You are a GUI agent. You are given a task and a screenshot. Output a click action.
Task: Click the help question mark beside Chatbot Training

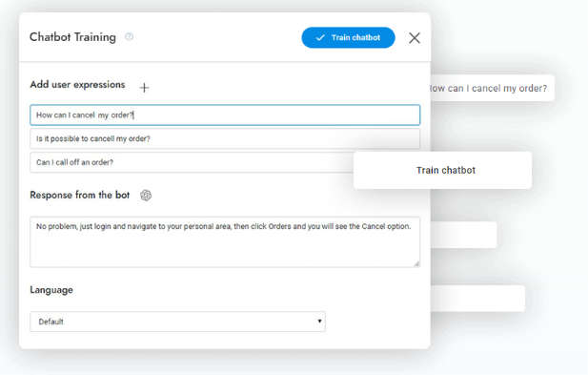click(x=129, y=36)
